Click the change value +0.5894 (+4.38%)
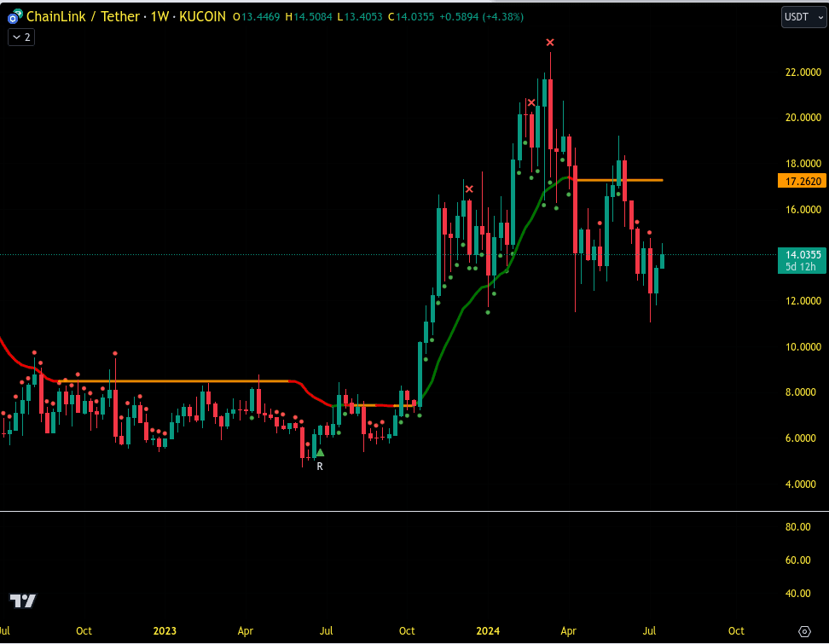Image resolution: width=829 pixels, height=644 pixels. coord(482,17)
